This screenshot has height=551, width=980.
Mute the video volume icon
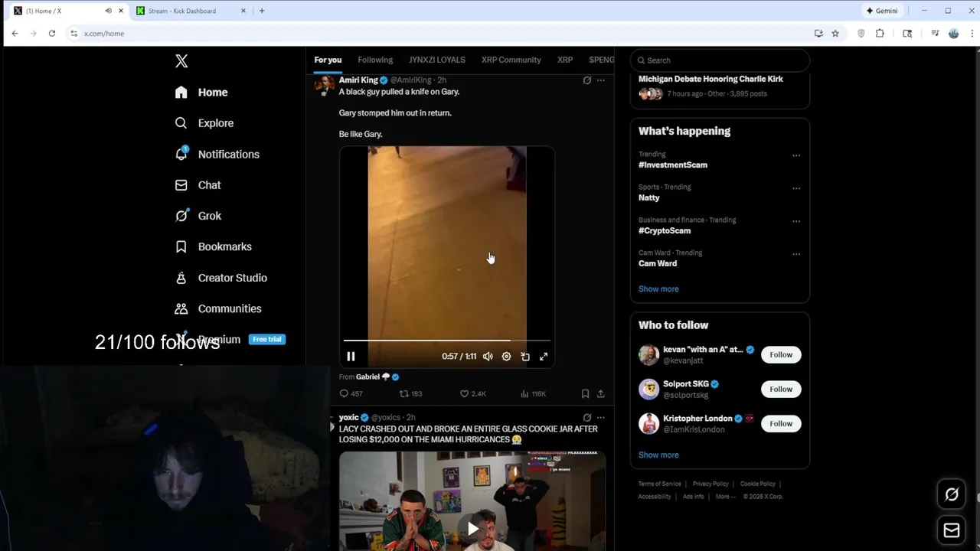(x=488, y=357)
